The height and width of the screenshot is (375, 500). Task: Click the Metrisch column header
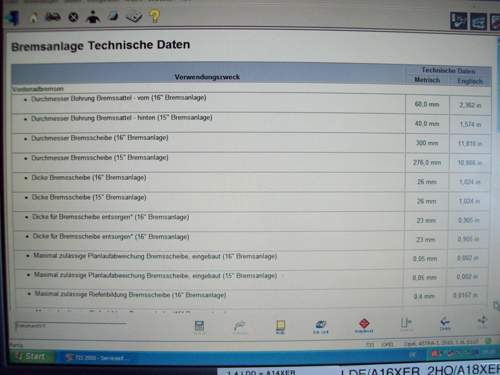coord(427,80)
